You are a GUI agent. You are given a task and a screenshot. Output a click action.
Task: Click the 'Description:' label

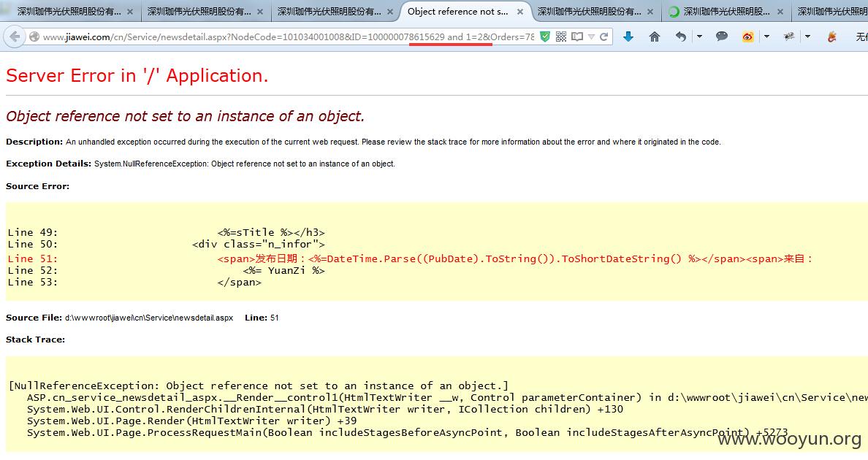click(34, 142)
